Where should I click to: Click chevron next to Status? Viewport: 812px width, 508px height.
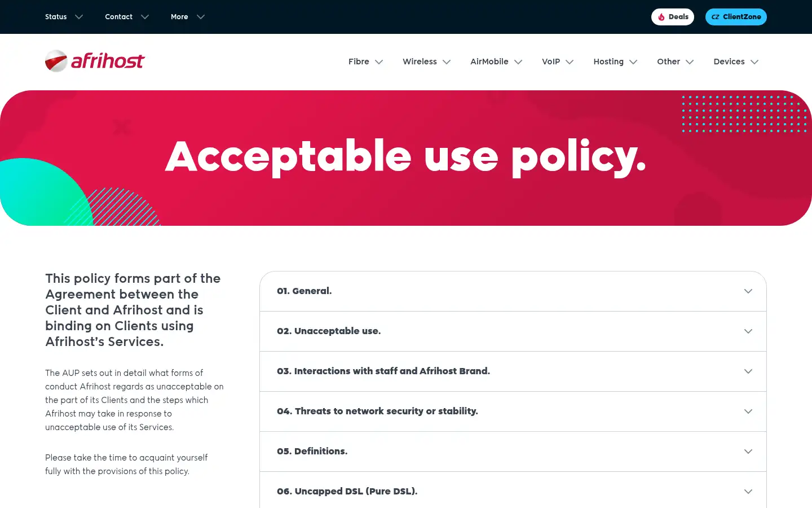(x=79, y=17)
